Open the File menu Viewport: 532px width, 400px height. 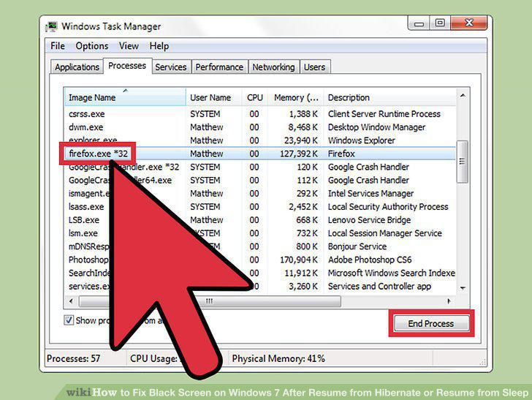pos(57,46)
